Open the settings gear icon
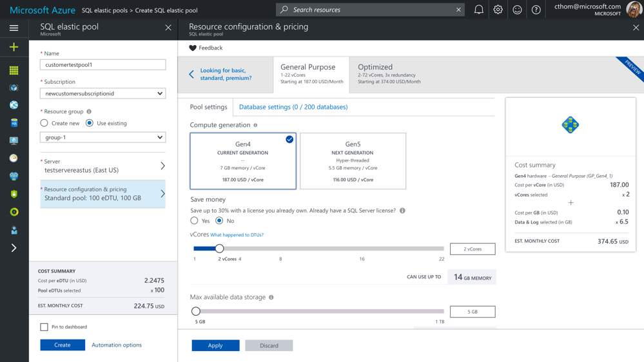Viewport: 644px width, 362px height. pyautogui.click(x=498, y=10)
